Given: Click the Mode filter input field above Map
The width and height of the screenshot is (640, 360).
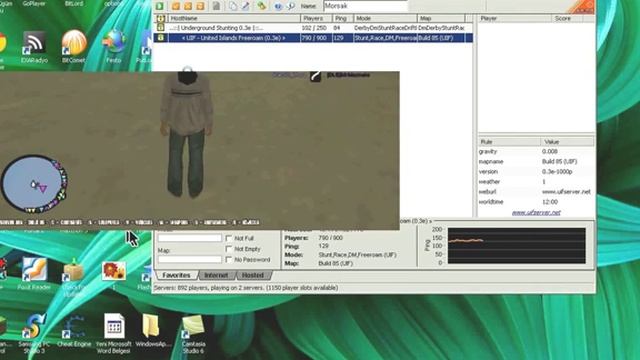Looking at the screenshot, I should click(190, 238).
